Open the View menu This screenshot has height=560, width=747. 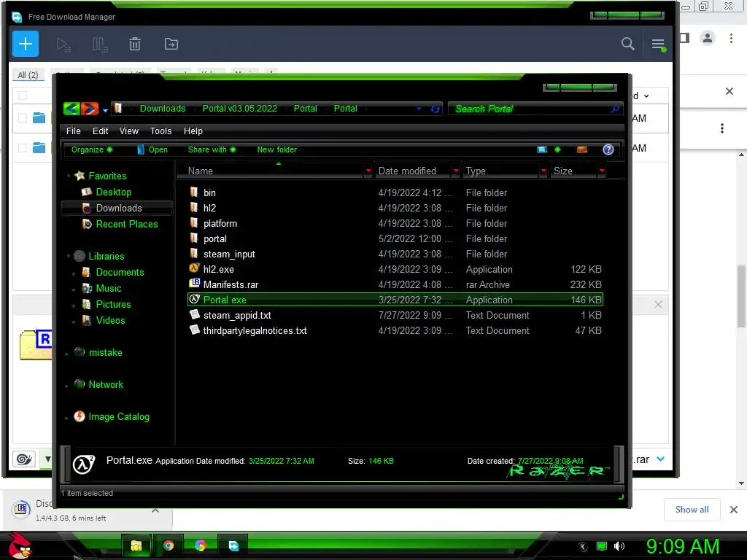click(x=128, y=131)
